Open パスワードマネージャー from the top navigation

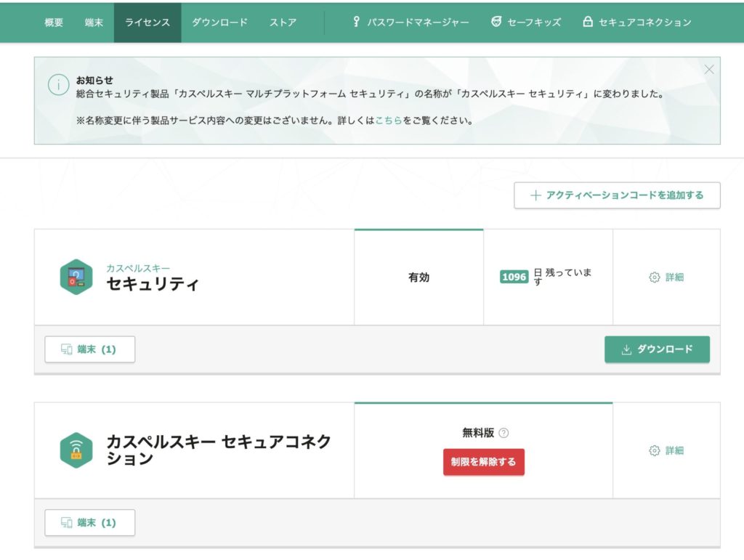pyautogui.click(x=412, y=23)
